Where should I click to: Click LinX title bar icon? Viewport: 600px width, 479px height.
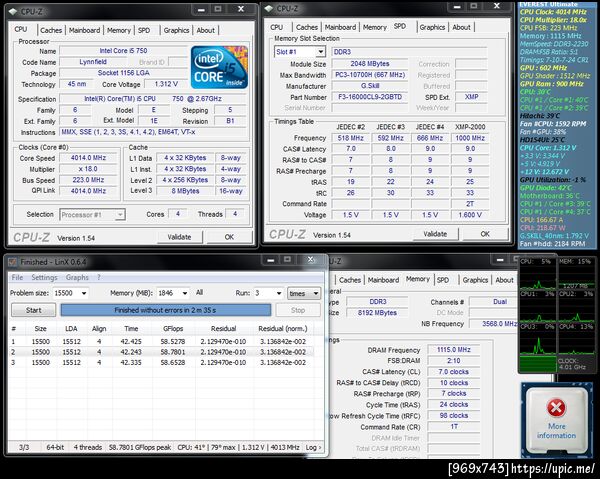click(x=13, y=262)
